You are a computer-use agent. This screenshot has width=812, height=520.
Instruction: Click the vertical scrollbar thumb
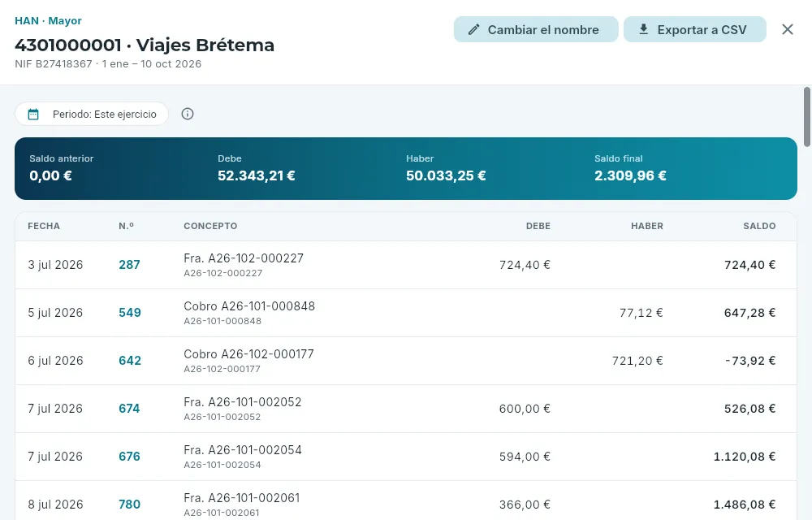806,117
